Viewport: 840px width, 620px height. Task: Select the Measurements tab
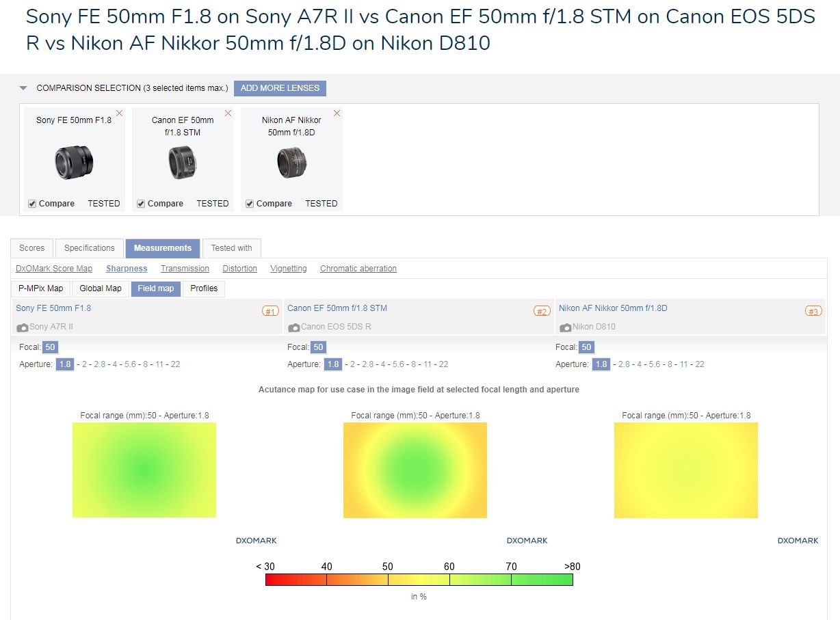[163, 248]
